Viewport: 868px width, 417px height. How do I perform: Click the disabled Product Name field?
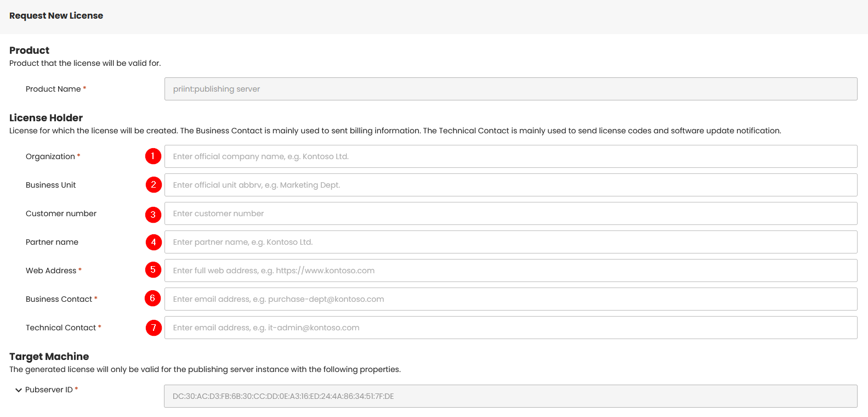pyautogui.click(x=510, y=89)
